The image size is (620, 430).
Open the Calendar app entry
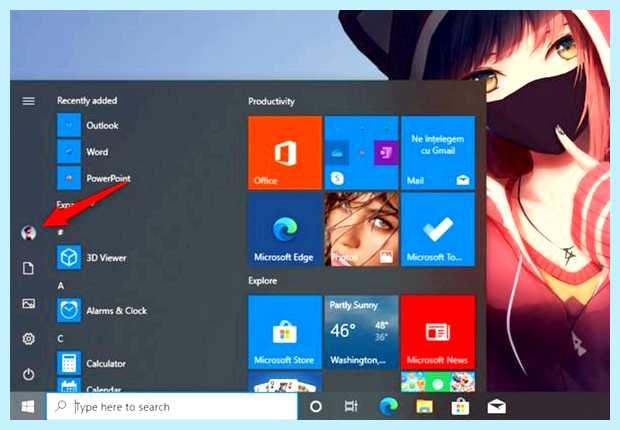(90, 386)
